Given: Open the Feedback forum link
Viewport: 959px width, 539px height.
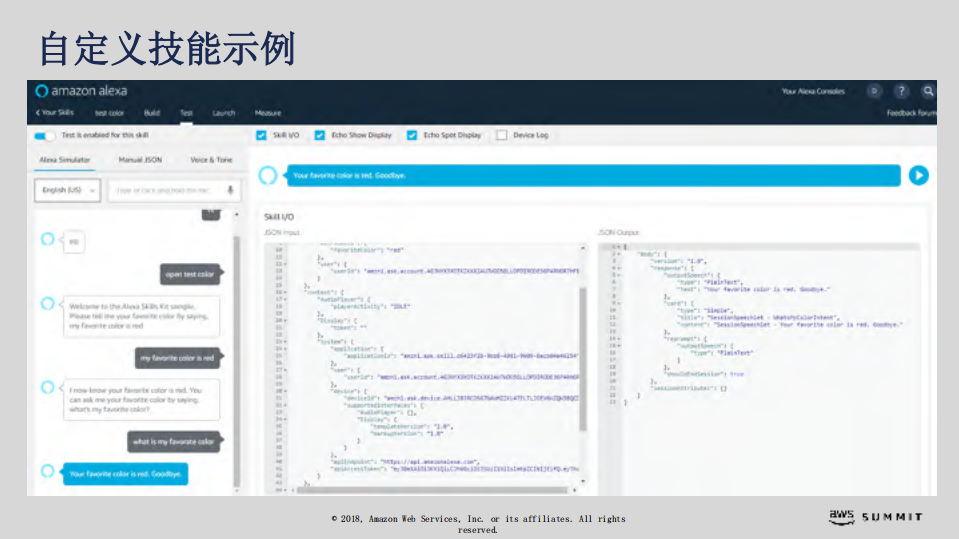Looking at the screenshot, I should pos(911,113).
